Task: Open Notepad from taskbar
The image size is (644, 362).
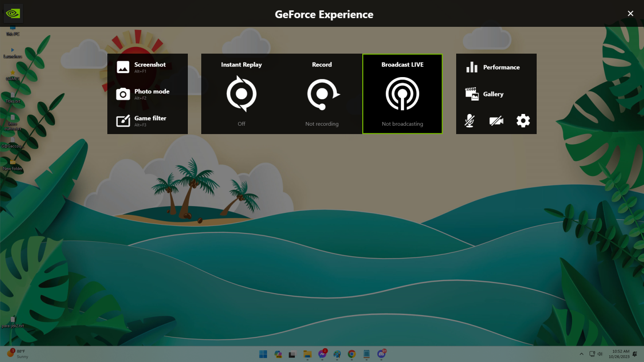Action: 366,354
